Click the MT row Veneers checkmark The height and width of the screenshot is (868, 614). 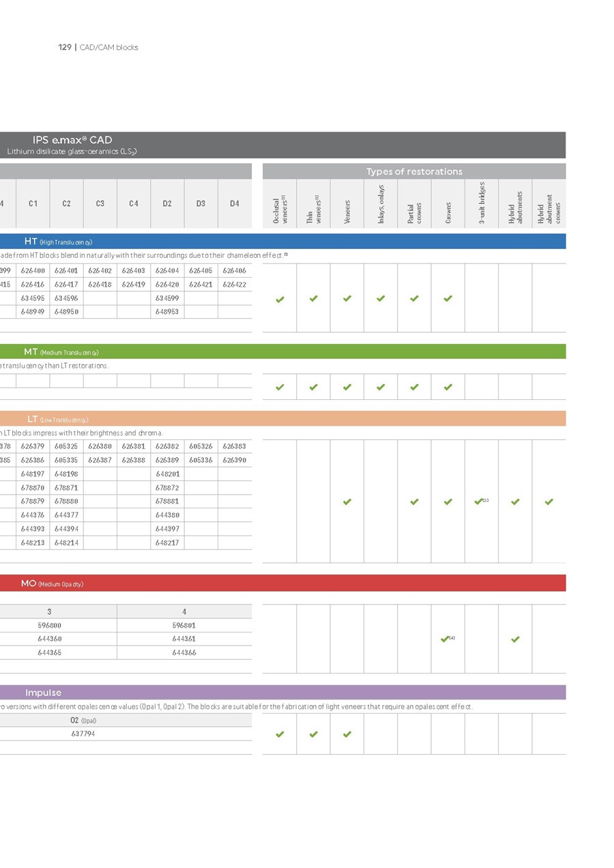(x=347, y=388)
